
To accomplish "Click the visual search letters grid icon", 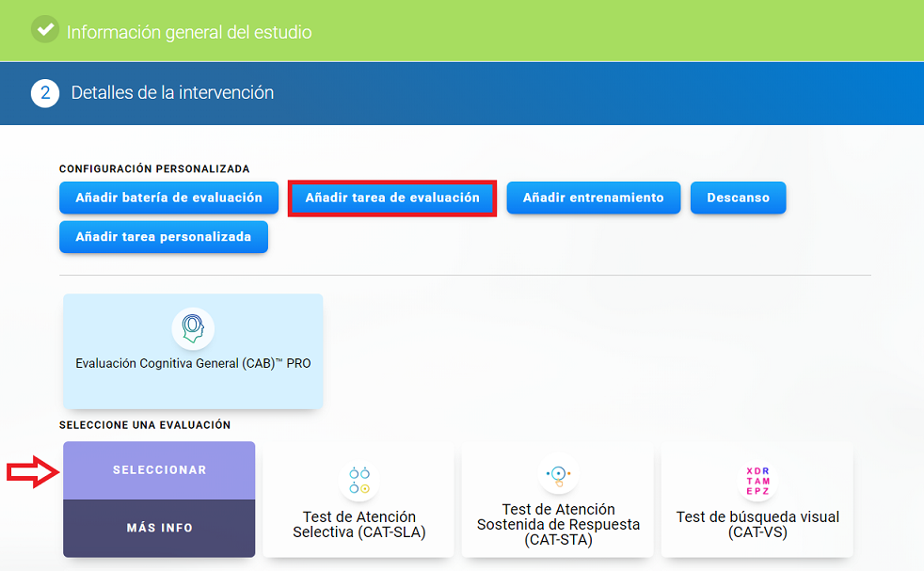I will (757, 480).
